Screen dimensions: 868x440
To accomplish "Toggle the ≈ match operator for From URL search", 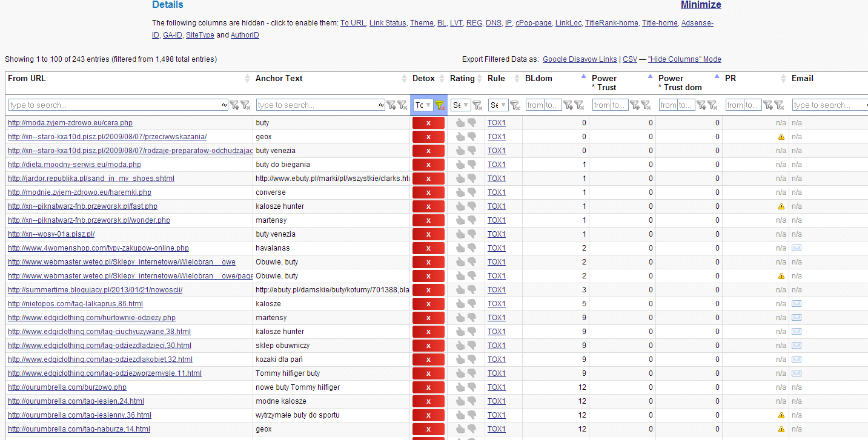I will [x=224, y=105].
